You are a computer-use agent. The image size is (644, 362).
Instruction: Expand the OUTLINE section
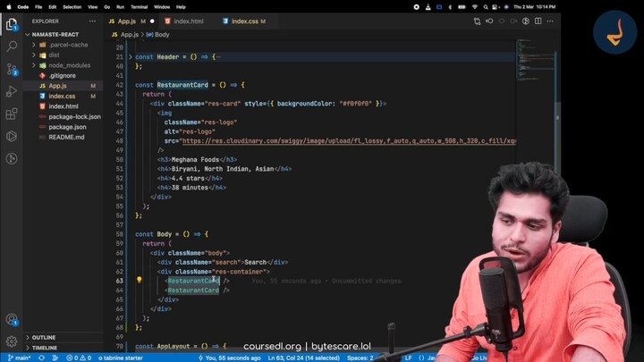[43, 338]
